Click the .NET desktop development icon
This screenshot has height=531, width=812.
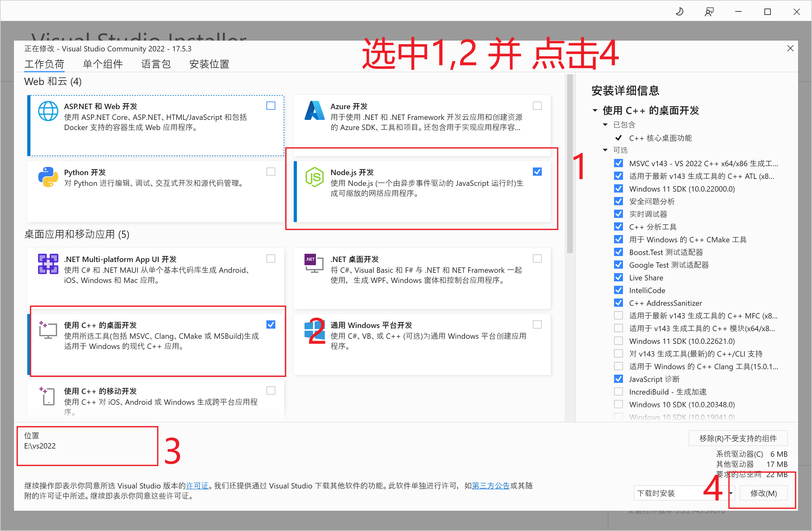(x=314, y=263)
